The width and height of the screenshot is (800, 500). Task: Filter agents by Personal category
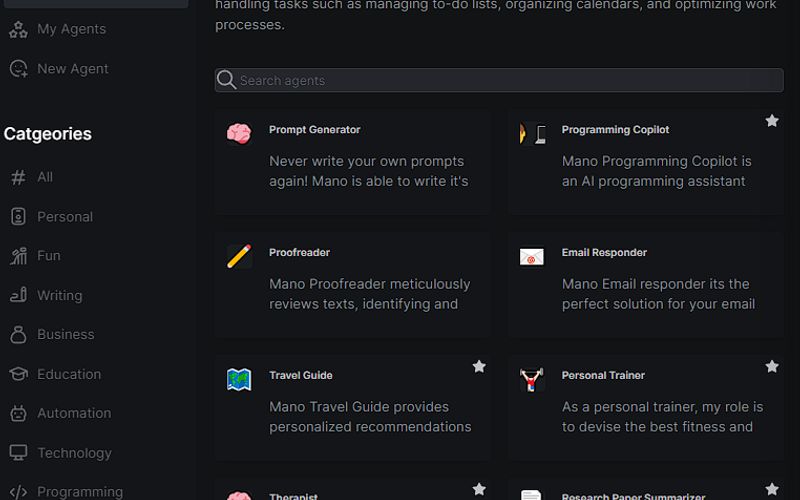[x=65, y=217]
